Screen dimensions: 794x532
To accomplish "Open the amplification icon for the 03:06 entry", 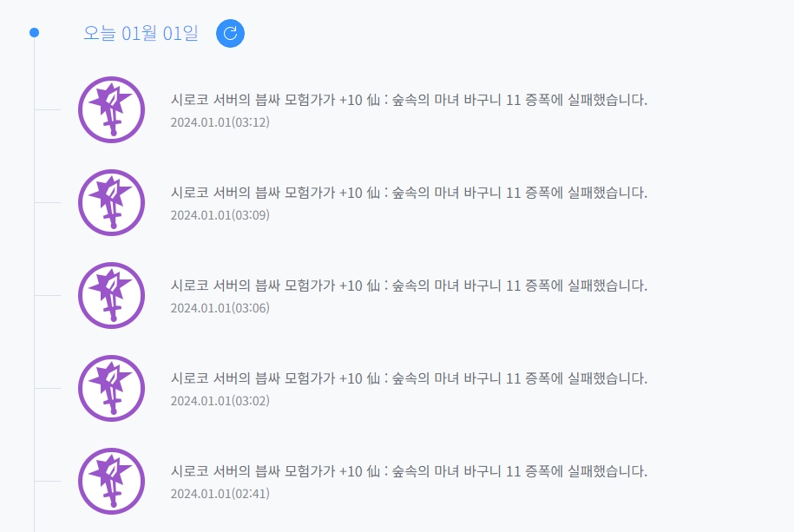I will point(111,295).
